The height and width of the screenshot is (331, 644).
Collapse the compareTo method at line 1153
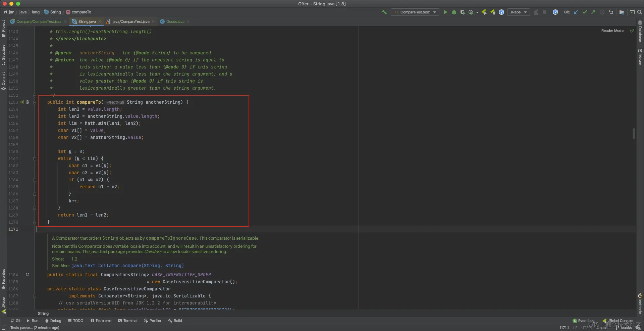click(35, 102)
